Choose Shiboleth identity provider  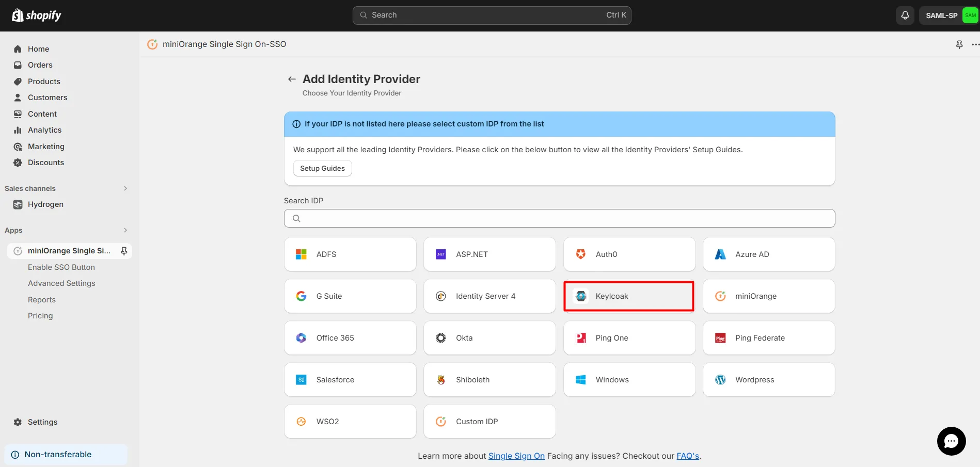(x=489, y=380)
